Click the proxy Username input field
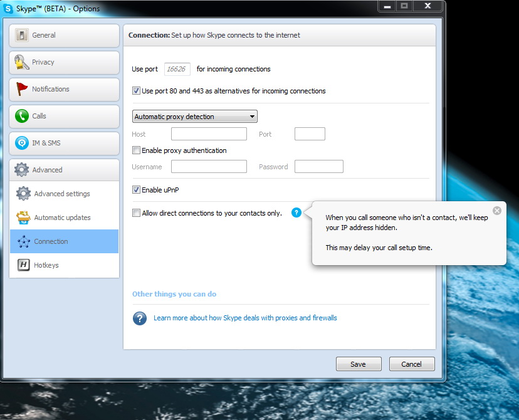519x420 pixels. pos(209,167)
